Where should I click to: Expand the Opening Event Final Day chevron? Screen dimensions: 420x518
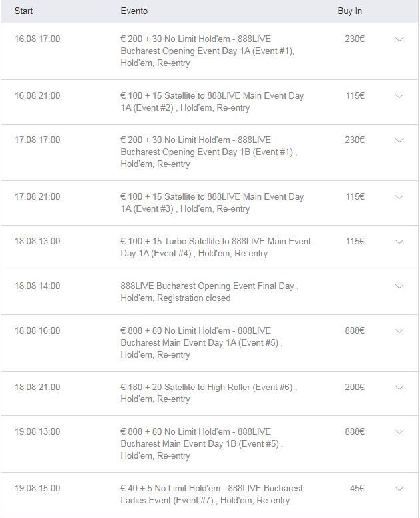pyautogui.click(x=399, y=286)
